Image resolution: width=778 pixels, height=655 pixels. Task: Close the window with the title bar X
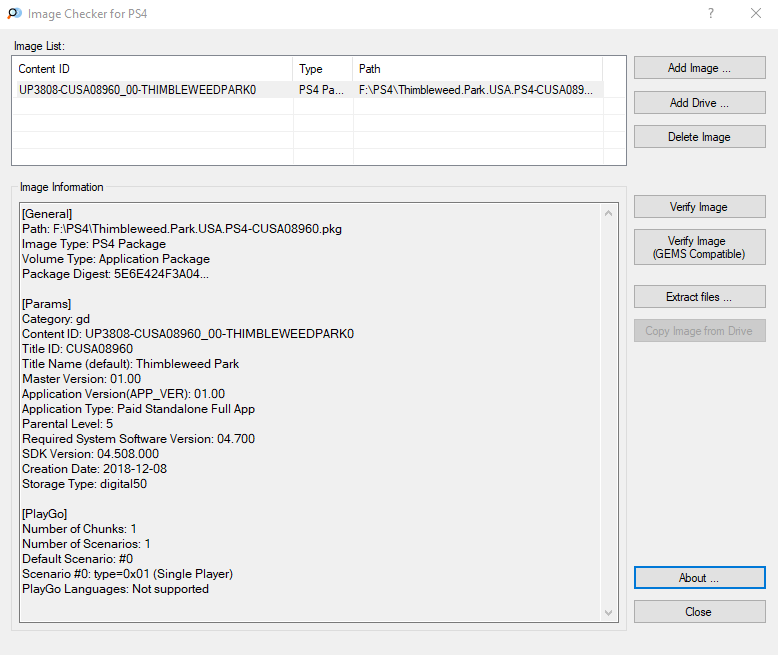tap(756, 13)
